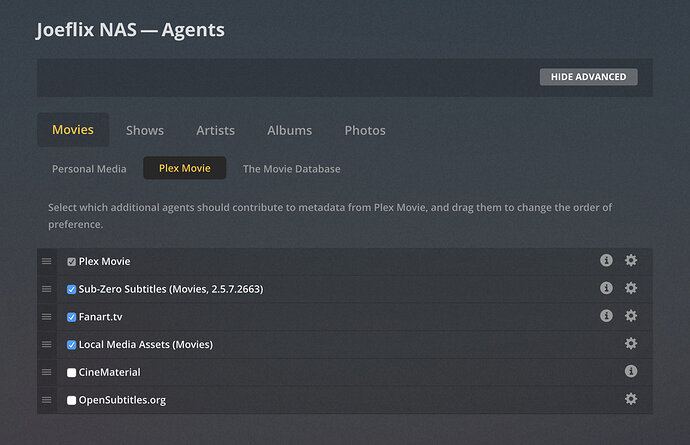Open info for Plex Movie agent
Viewport: 690px width, 445px height.
[x=606, y=261]
